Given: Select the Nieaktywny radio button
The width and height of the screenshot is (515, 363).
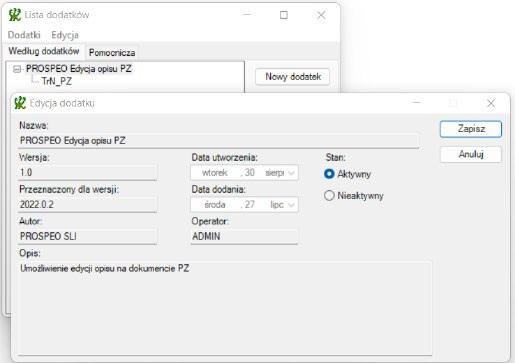Looking at the screenshot, I should coord(329,196).
